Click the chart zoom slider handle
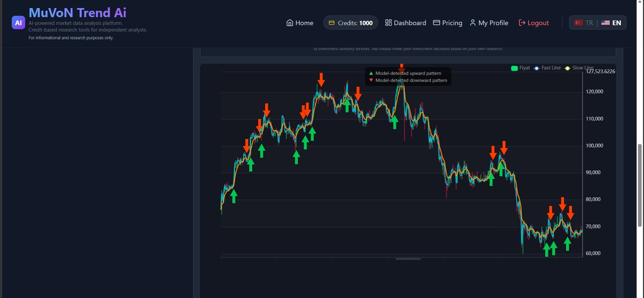644x298 pixels. [x=408, y=259]
